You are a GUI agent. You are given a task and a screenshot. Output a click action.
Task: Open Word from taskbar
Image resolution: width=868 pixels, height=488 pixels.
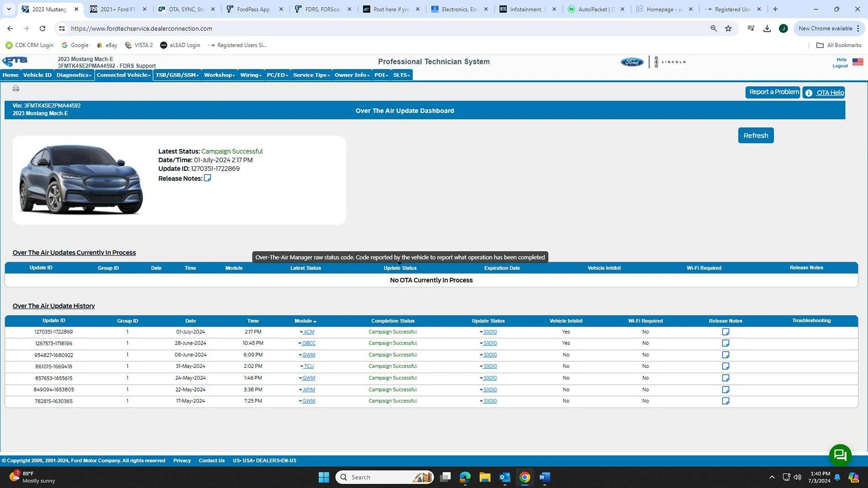point(545,477)
